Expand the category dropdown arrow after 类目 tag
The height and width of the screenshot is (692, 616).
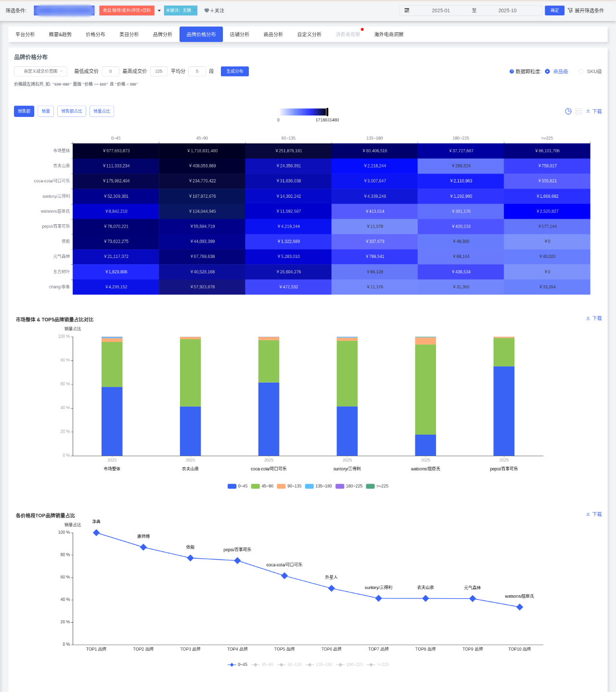[159, 11]
